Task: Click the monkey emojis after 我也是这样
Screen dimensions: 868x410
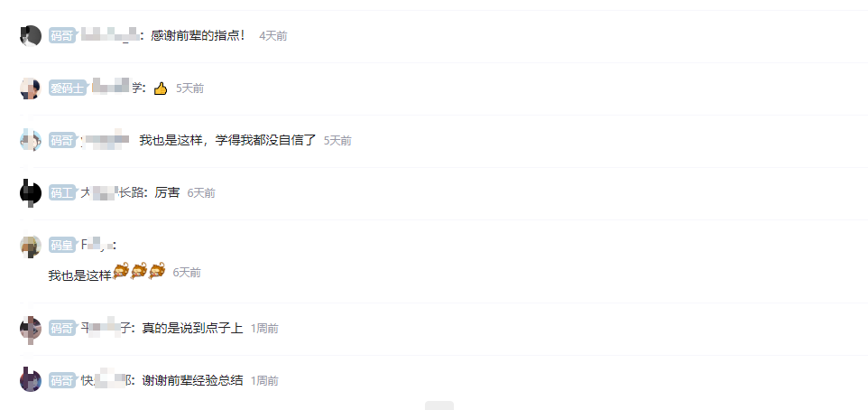Action: [140, 272]
